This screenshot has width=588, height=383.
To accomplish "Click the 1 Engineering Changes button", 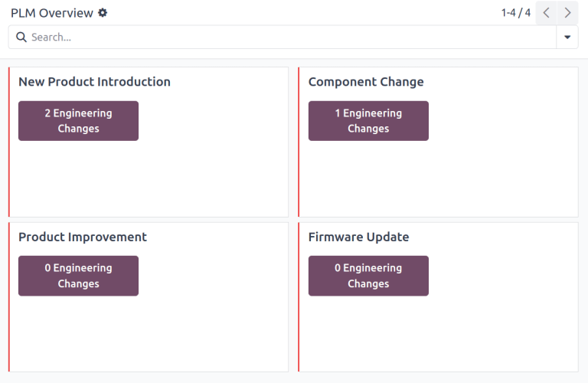I will click(368, 121).
